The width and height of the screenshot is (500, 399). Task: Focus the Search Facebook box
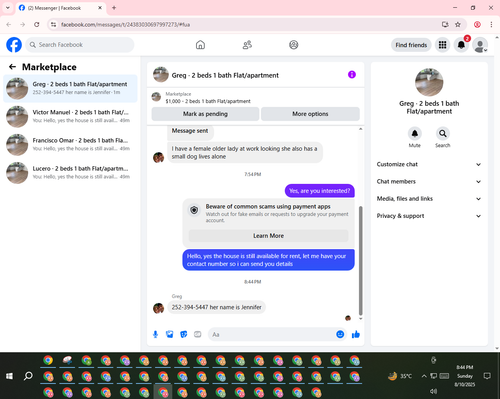point(80,45)
